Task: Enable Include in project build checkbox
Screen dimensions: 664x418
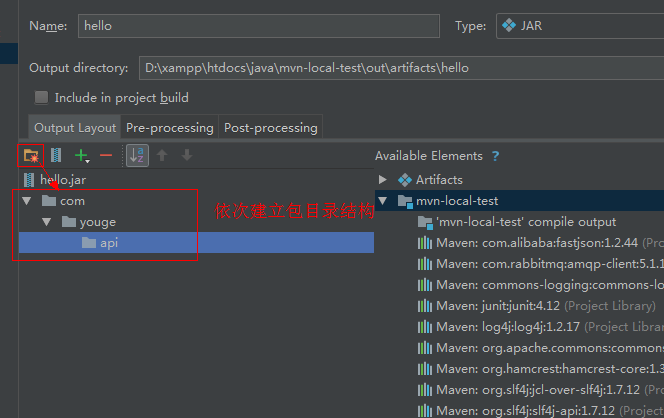Action: click(42, 97)
